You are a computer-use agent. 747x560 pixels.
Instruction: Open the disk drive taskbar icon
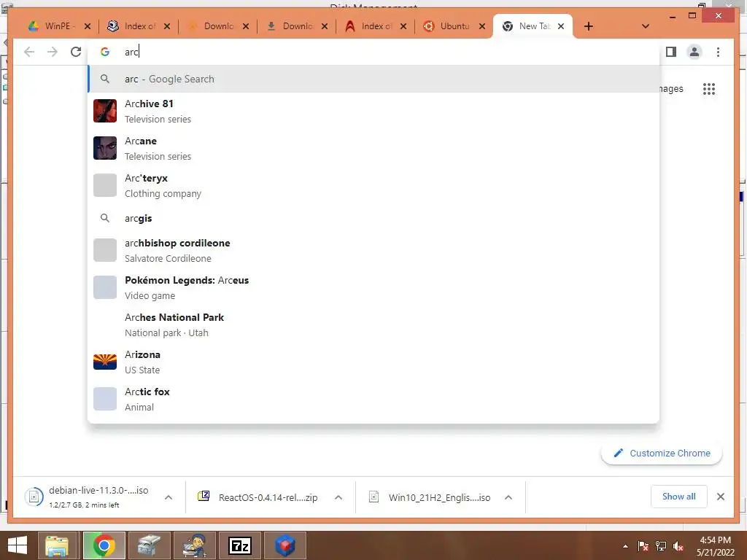pos(149,545)
